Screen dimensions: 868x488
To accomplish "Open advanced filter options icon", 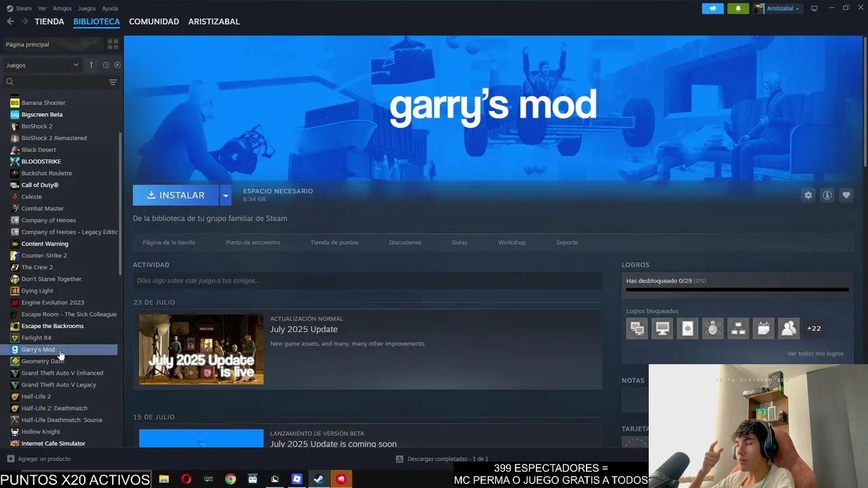I will [113, 82].
